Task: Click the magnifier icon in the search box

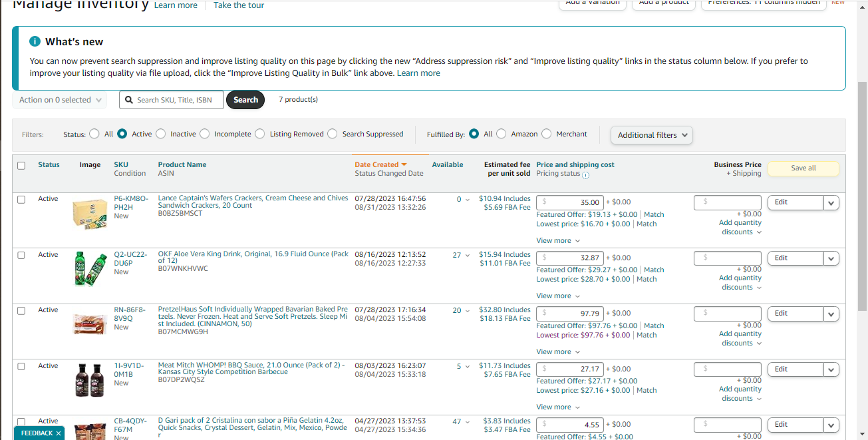Action: [129, 100]
